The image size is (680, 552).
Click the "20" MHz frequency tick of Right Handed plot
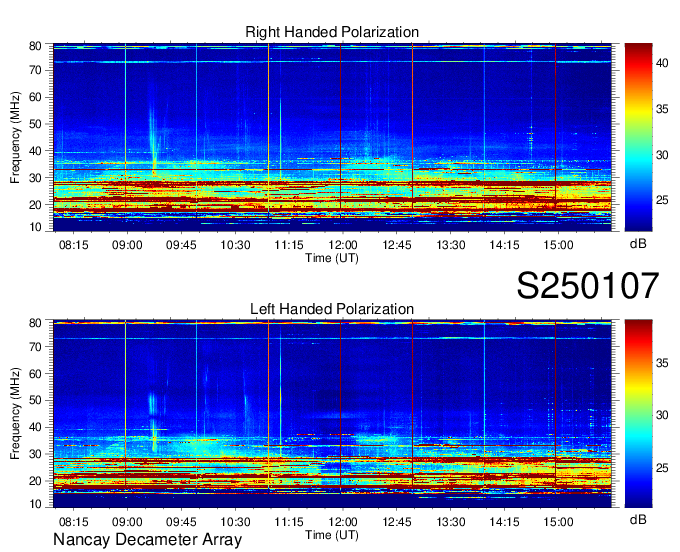[x=35, y=205]
